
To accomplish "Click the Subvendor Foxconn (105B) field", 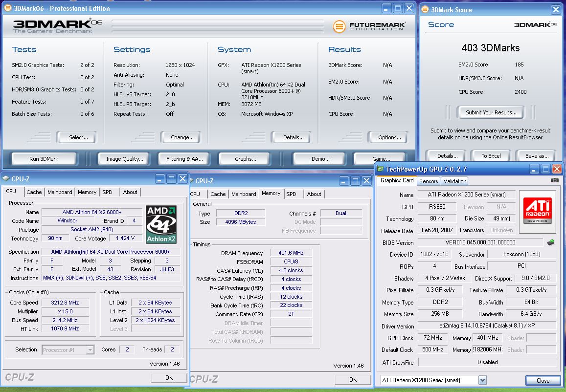I will [x=521, y=254].
